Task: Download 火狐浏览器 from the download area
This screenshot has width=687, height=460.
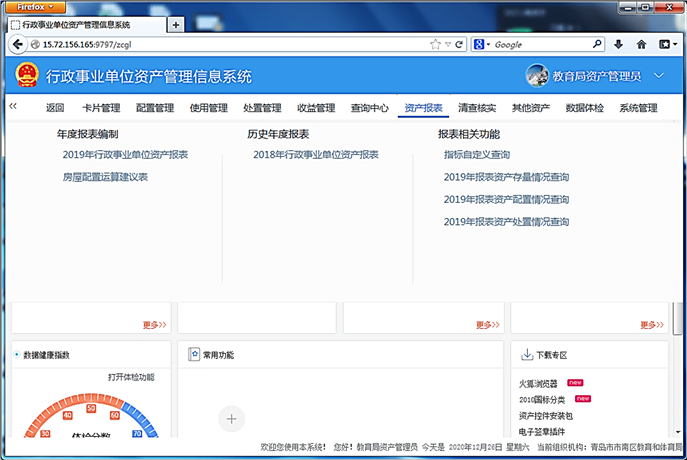Action: click(538, 384)
